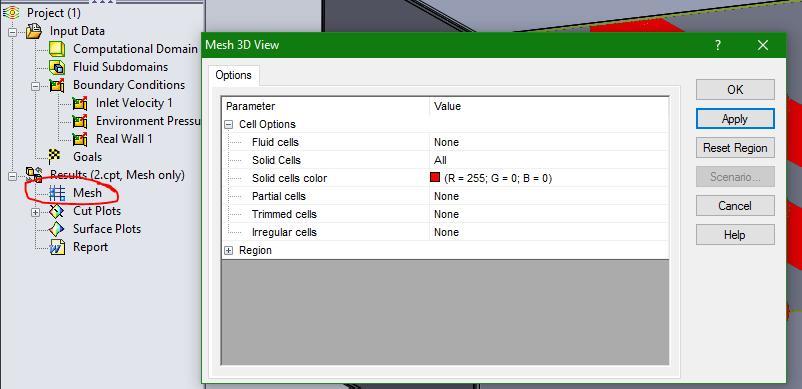Expand the Region group
The height and width of the screenshot is (389, 802).
click(229, 250)
